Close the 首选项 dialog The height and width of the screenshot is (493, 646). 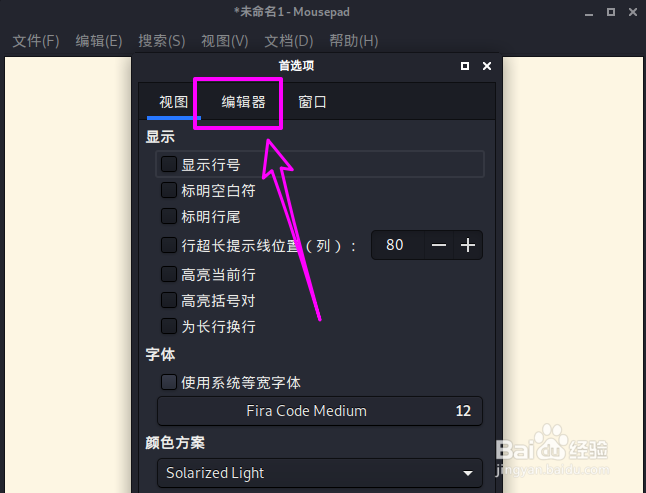(487, 66)
